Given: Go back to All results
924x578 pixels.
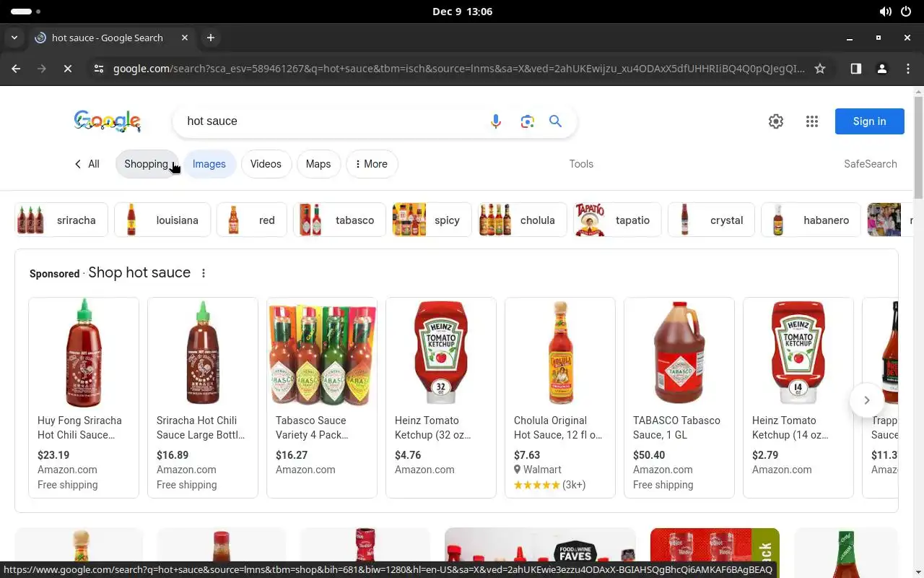Looking at the screenshot, I should click(87, 164).
